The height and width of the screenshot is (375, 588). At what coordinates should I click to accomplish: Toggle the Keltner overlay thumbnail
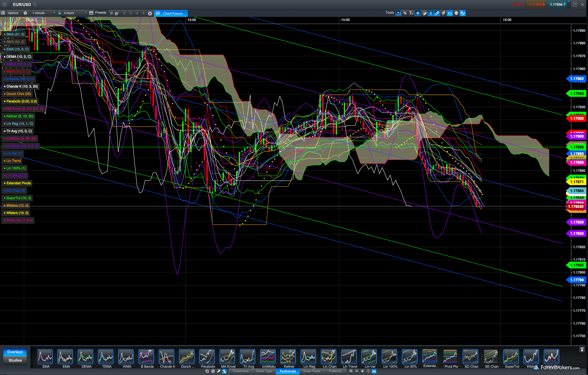[x=288, y=357]
